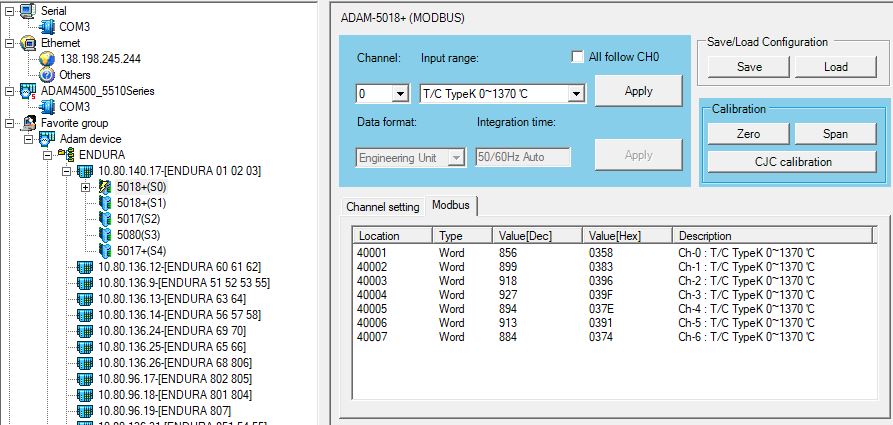893x425 pixels.
Task: Click the Others question-mark icon
Action: (x=47, y=75)
